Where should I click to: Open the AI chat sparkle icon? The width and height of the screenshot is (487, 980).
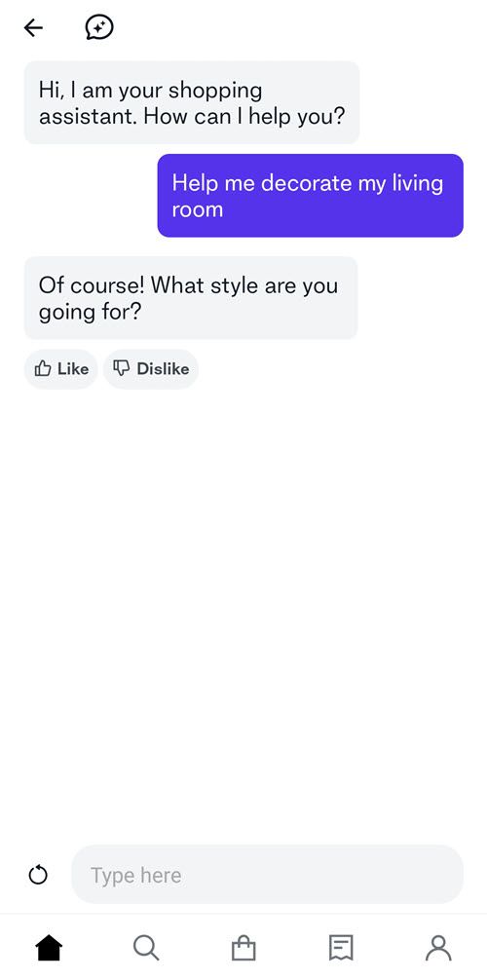[x=99, y=27]
